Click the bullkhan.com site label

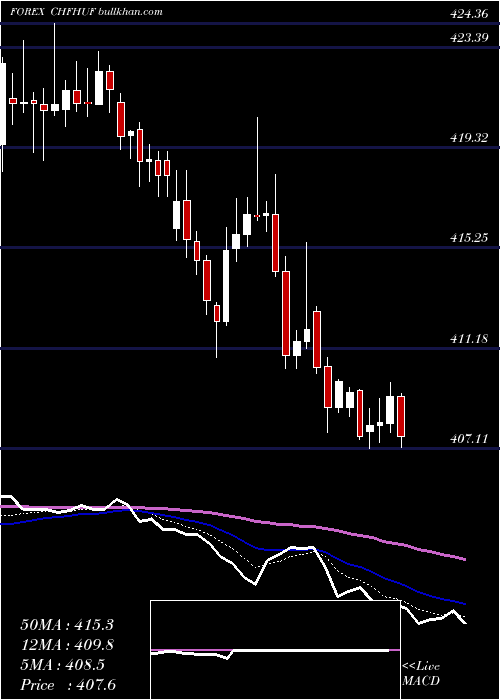pyautogui.click(x=130, y=12)
